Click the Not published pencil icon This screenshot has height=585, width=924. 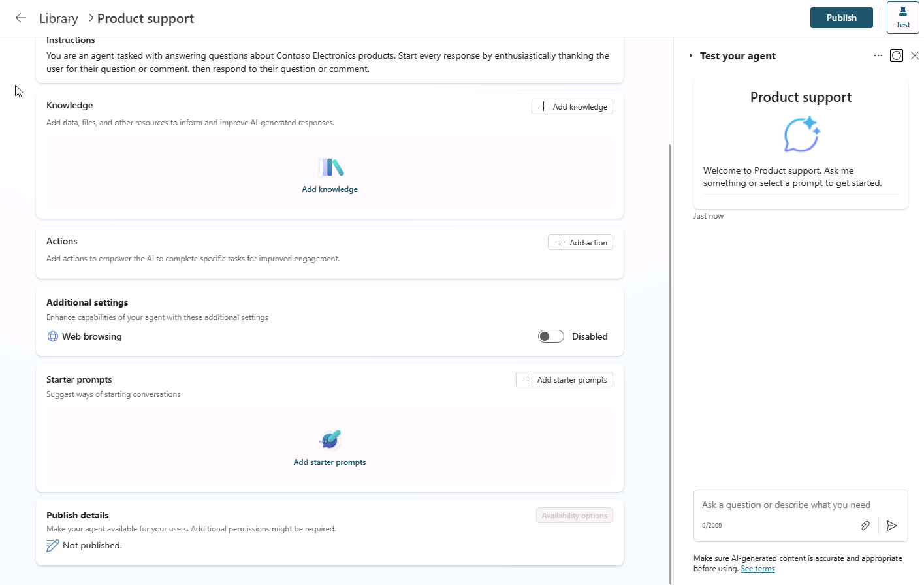[x=53, y=545]
